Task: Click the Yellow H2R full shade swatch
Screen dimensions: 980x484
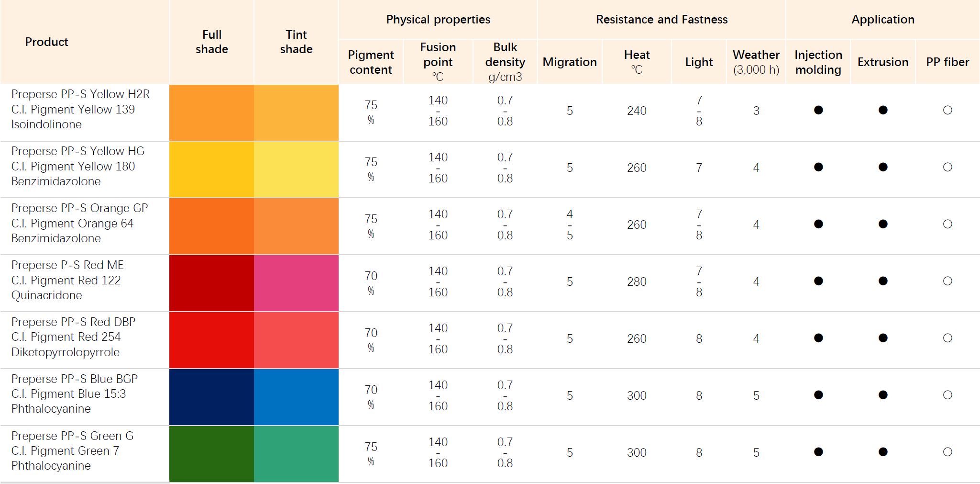Action: pos(211,113)
